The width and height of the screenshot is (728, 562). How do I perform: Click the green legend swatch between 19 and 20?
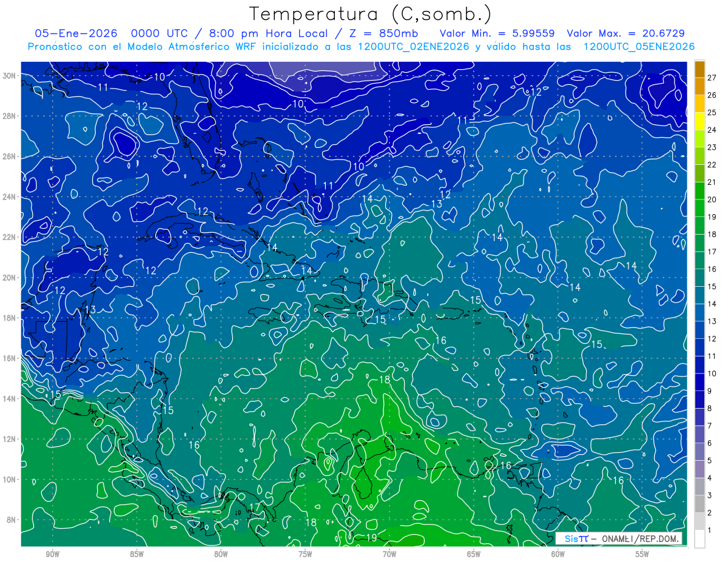pos(699,208)
